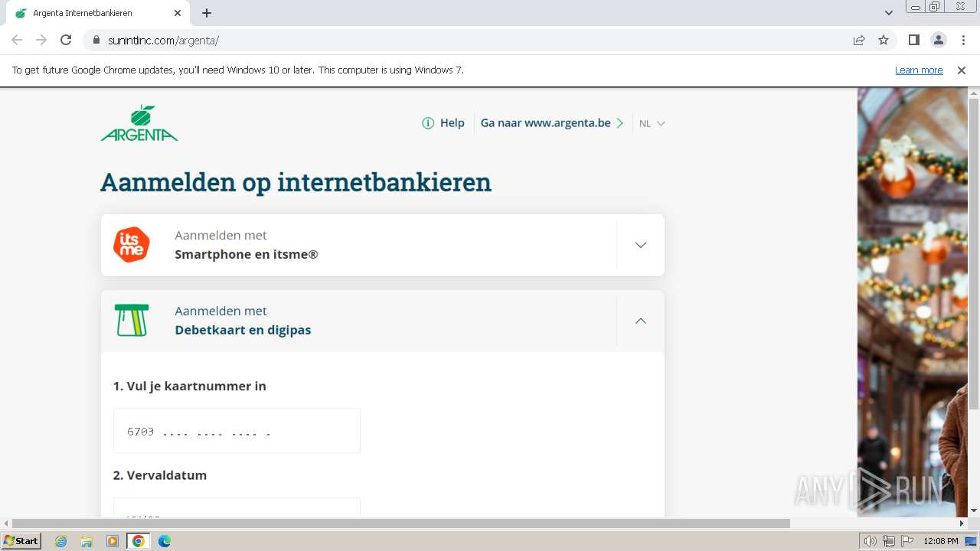Image resolution: width=980 pixels, height=551 pixels.
Task: View site lock information
Action: coord(96,40)
